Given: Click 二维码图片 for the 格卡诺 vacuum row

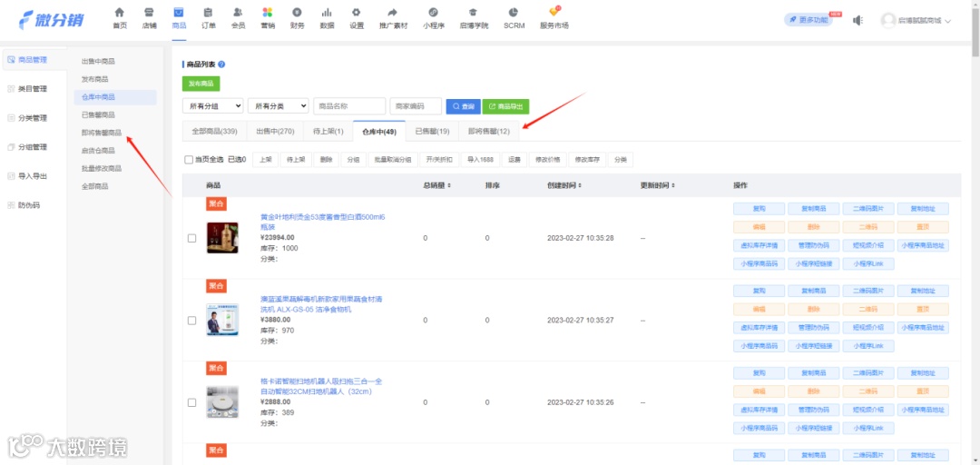Looking at the screenshot, I should [868, 373].
